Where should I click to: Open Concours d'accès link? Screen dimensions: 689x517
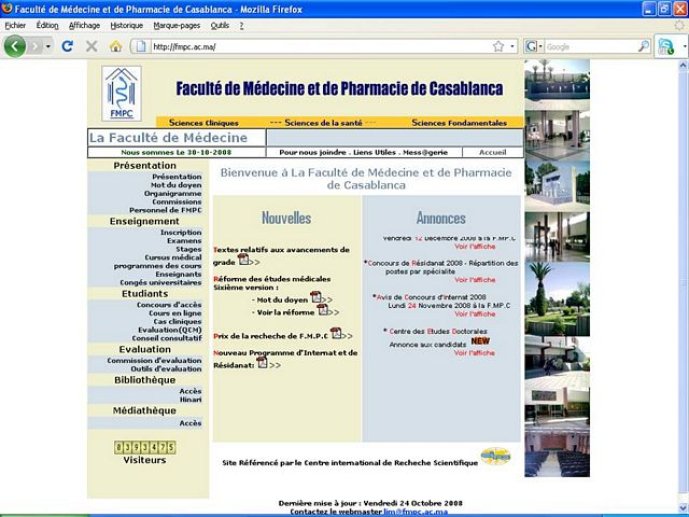(x=169, y=304)
